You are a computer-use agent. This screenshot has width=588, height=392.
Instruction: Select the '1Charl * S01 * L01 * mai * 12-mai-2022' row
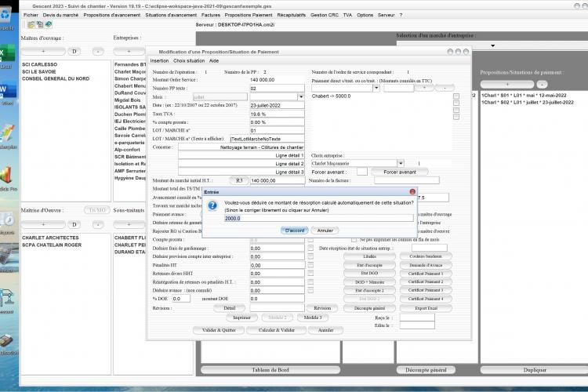[x=524, y=96]
